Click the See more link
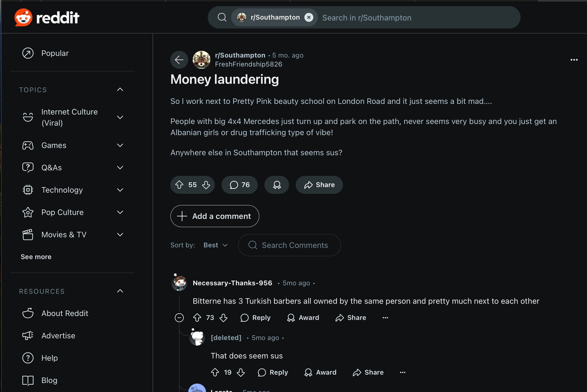The width and height of the screenshot is (587, 392). [36, 257]
